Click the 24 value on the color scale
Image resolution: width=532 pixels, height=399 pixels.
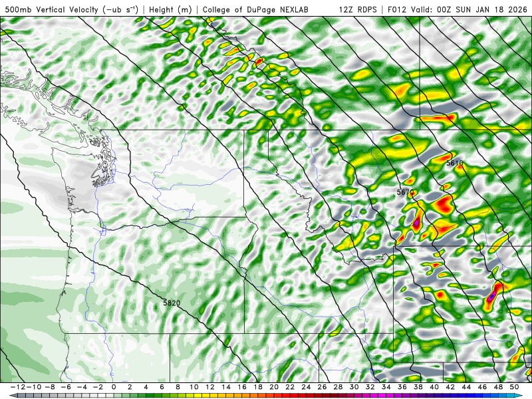point(306,387)
